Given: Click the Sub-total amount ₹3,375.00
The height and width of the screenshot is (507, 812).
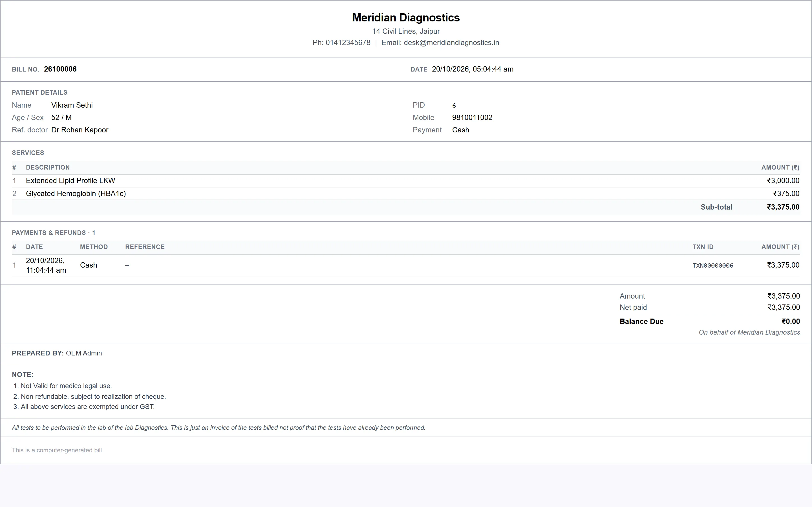Looking at the screenshot, I should [x=783, y=207].
